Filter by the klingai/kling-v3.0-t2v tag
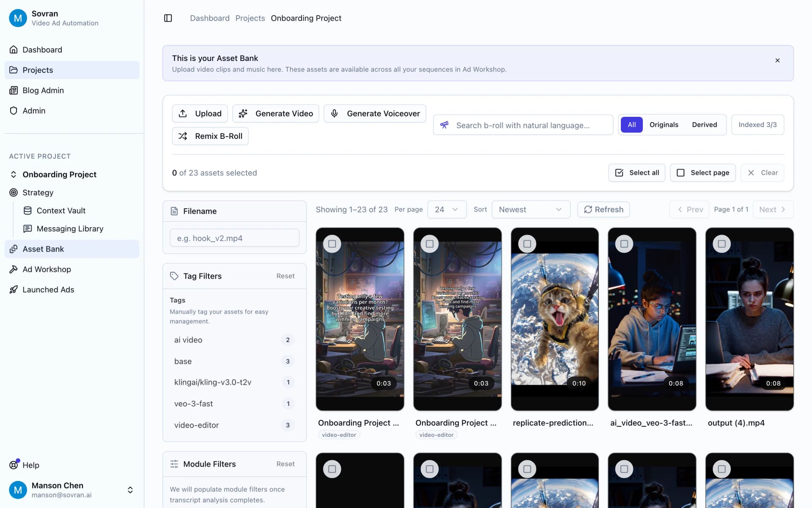The height and width of the screenshot is (508, 812). point(213,382)
